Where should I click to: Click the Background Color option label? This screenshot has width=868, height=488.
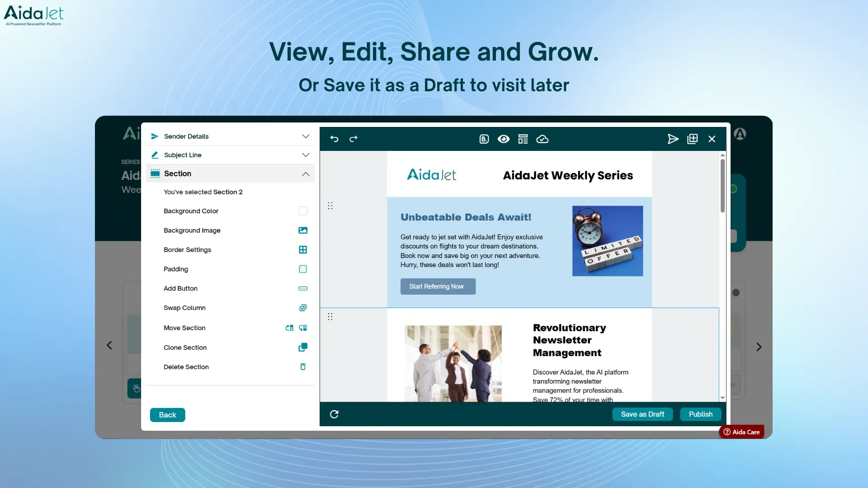191,211
